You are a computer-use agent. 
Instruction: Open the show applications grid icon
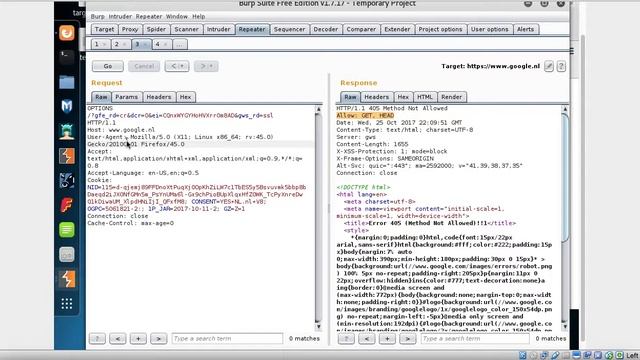click(x=67, y=304)
